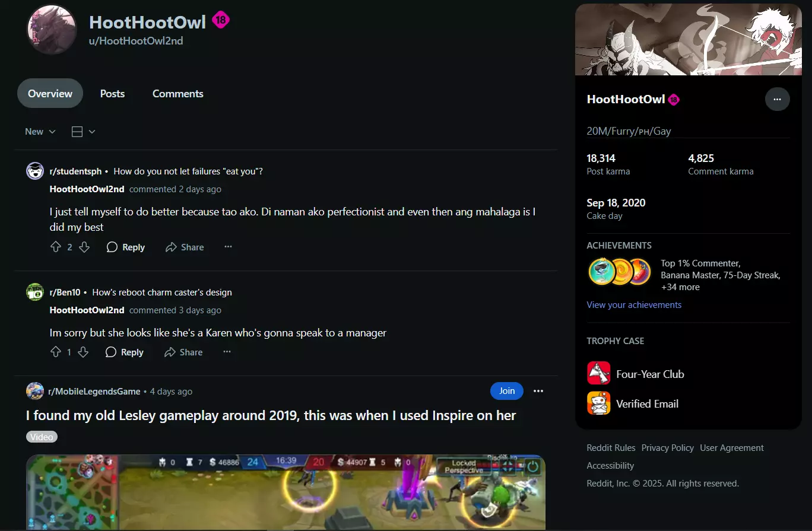Screen dimensions: 812x531
Task: Click the Four-Year Club trophy icon
Action: (598, 373)
